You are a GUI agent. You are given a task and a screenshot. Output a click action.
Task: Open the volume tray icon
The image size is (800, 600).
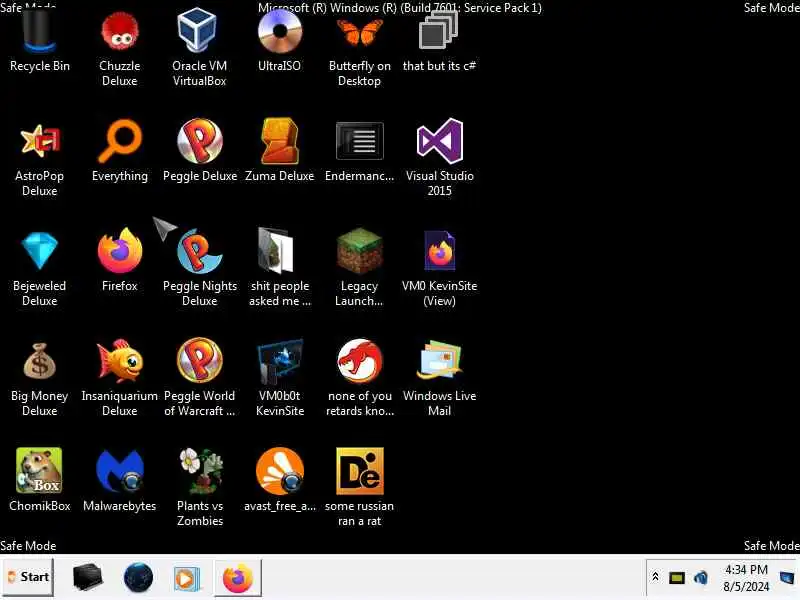(701, 578)
